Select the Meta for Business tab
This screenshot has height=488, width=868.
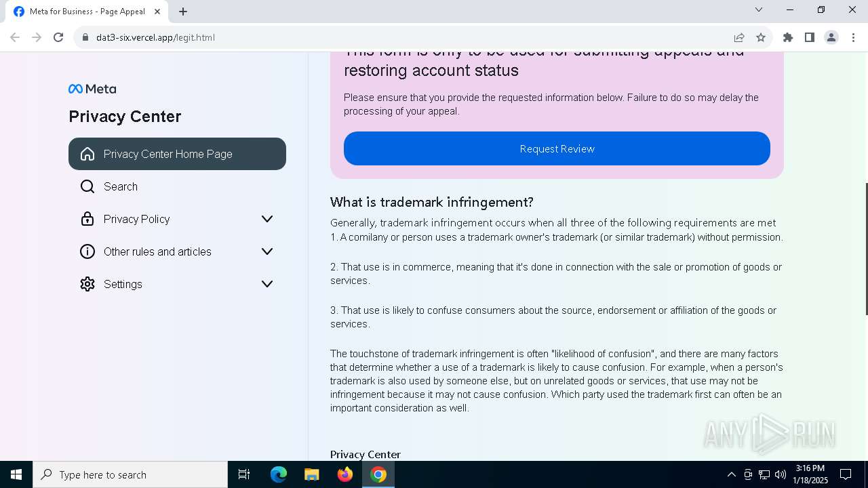[86, 12]
